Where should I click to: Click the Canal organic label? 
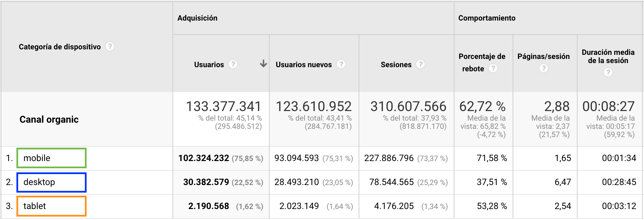click(x=49, y=120)
